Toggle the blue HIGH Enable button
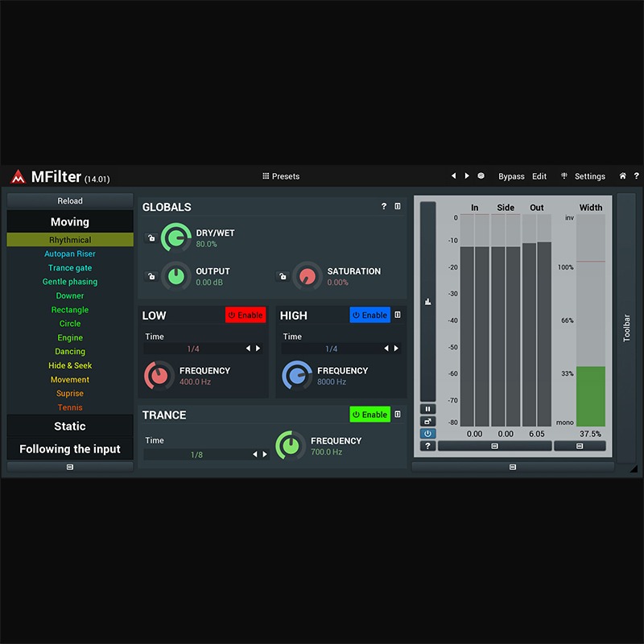This screenshot has height=644, width=644. tap(370, 315)
